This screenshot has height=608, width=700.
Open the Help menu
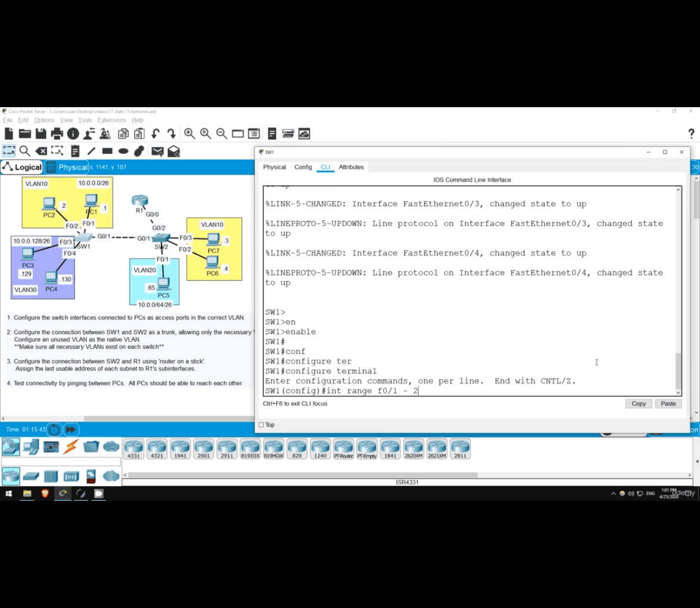point(137,120)
